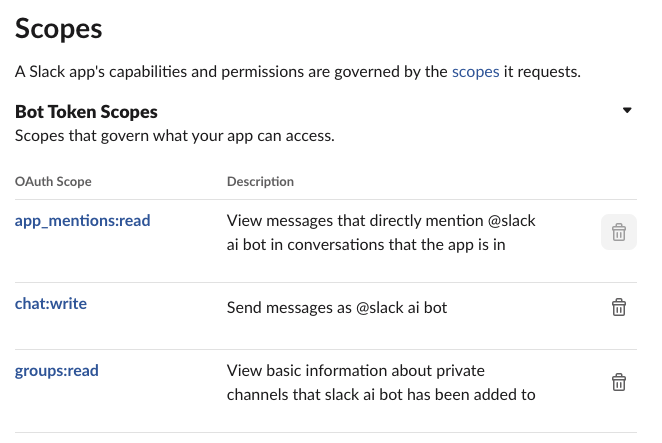Click 'it requests.' text after scopes link
The image size is (662, 443).
click(x=542, y=72)
